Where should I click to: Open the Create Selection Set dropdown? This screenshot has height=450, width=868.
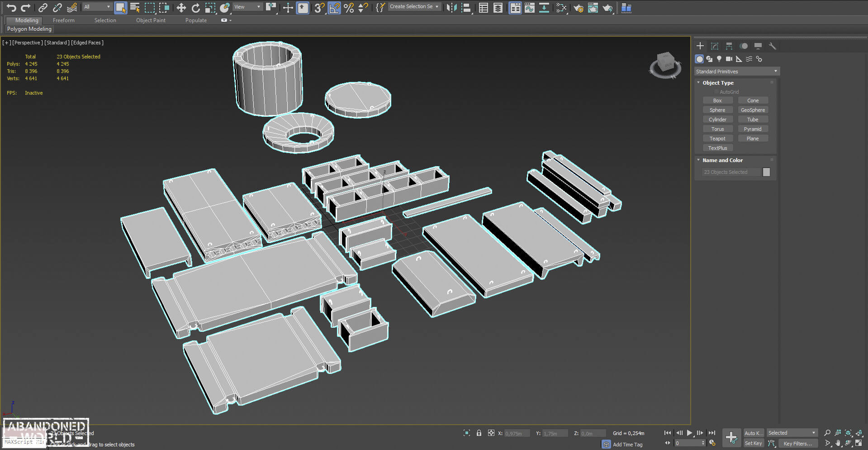(x=414, y=7)
